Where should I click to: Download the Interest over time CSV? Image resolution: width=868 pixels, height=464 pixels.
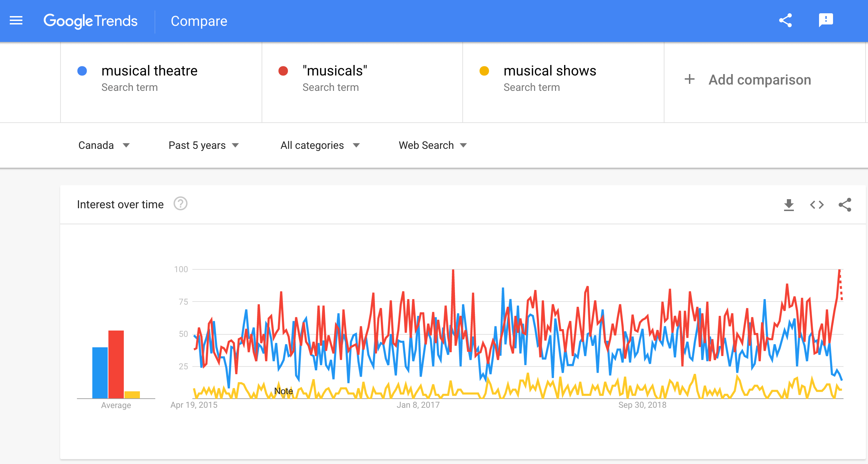tap(789, 205)
